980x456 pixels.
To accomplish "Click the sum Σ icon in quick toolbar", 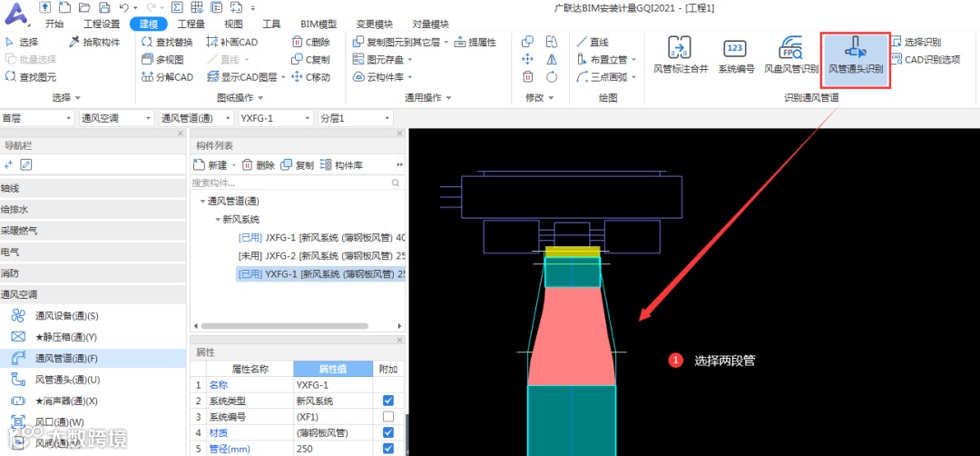I will tap(176, 7).
